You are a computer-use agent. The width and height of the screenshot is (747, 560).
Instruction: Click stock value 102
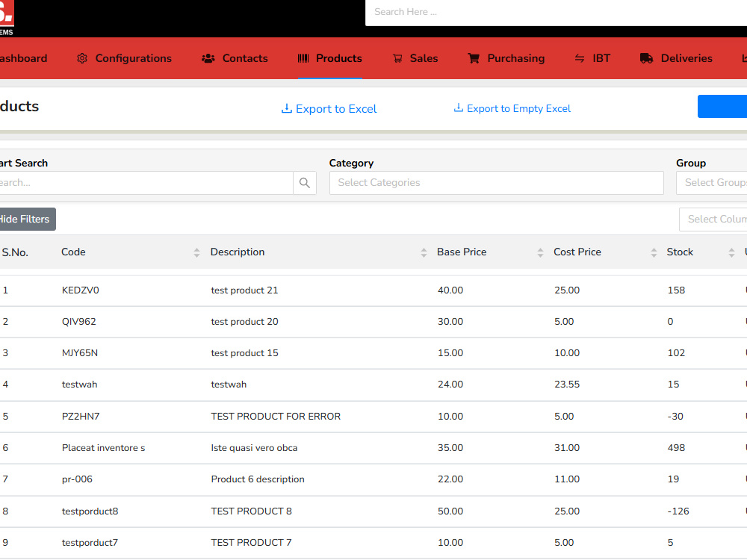[x=677, y=353]
